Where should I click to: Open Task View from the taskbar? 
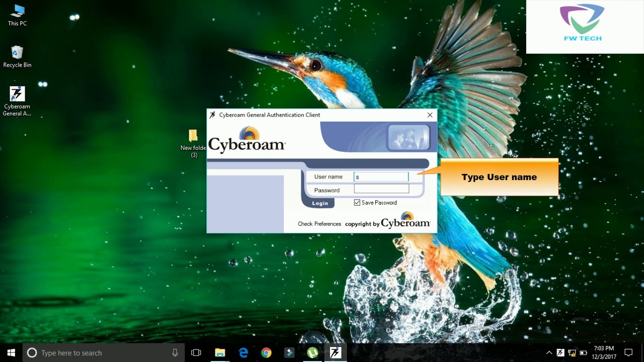[196, 352]
